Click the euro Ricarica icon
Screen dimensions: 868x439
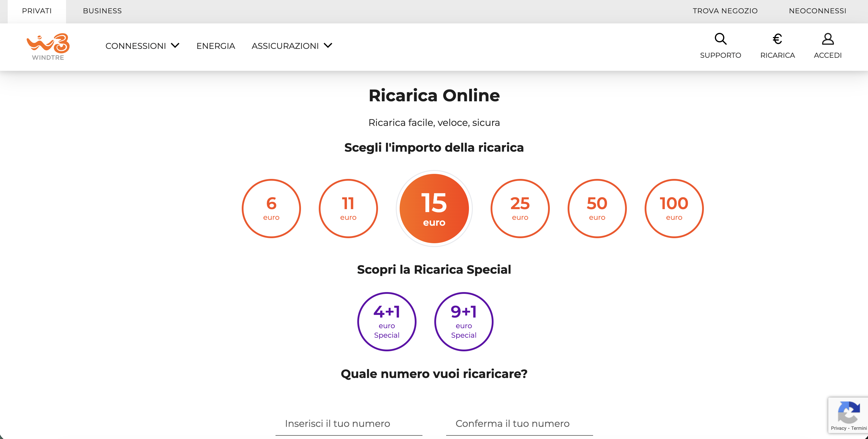tap(777, 39)
